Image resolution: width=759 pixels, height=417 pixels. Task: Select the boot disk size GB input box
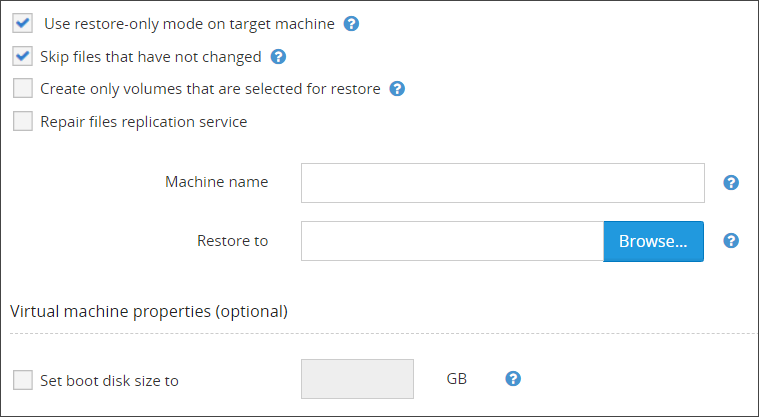tap(357, 379)
